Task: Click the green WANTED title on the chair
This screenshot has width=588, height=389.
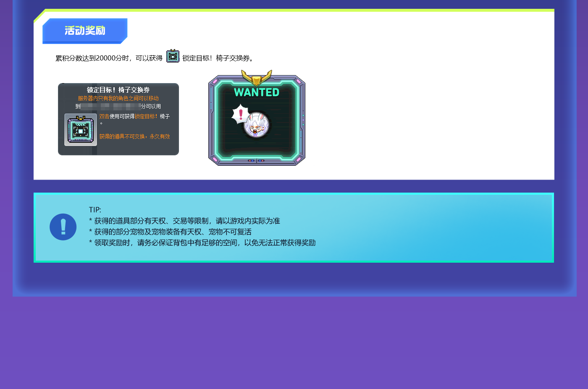Action: 257,92
